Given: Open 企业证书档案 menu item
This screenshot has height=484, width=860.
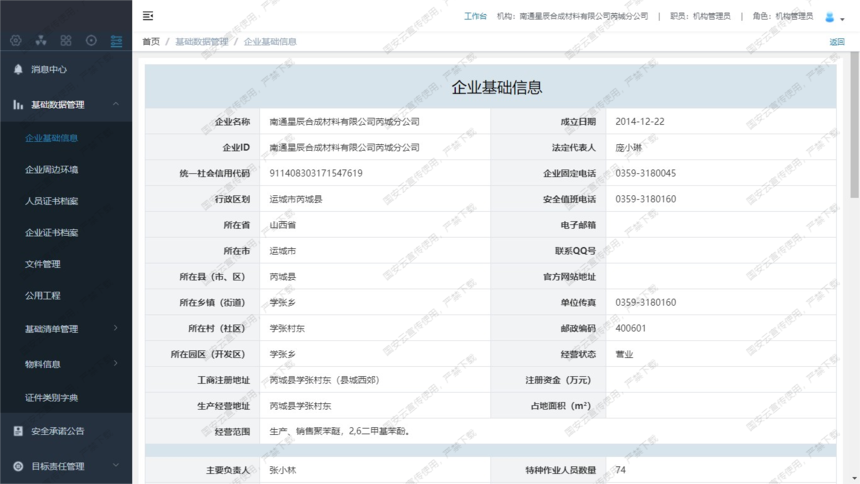Looking at the screenshot, I should 52,233.
